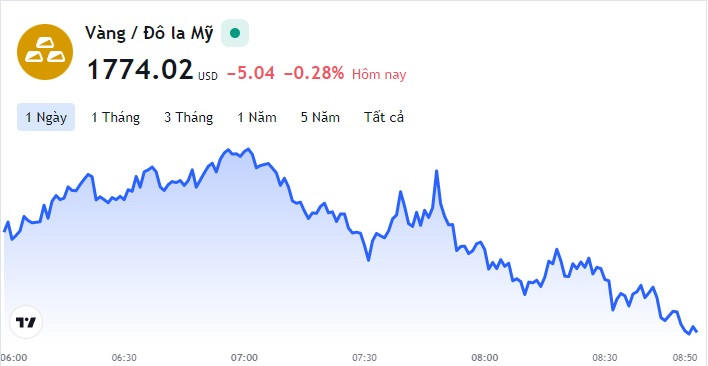Click the green market status indicator
Screen dimensions: 708x366
point(235,33)
